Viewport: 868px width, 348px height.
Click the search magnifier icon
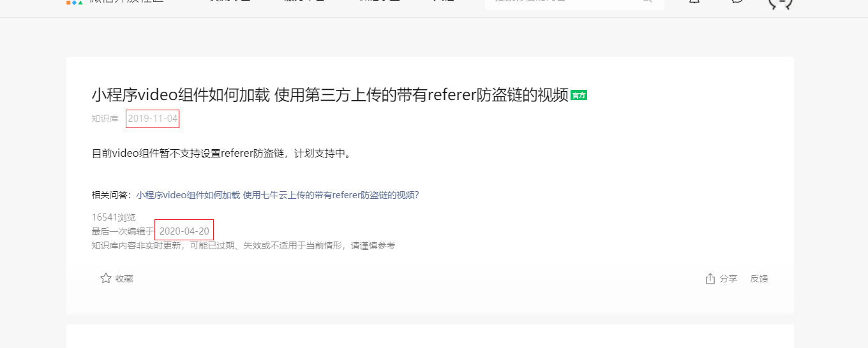pos(647,1)
